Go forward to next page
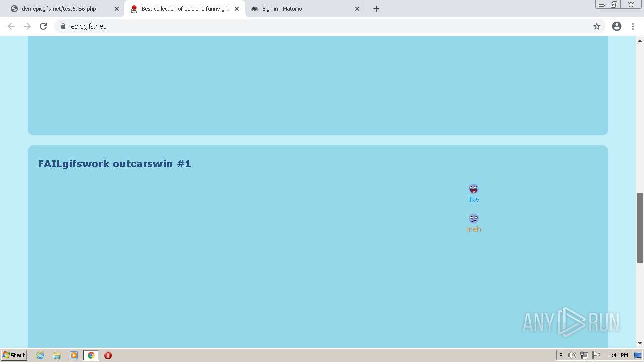Image resolution: width=644 pixels, height=362 pixels. point(27,26)
